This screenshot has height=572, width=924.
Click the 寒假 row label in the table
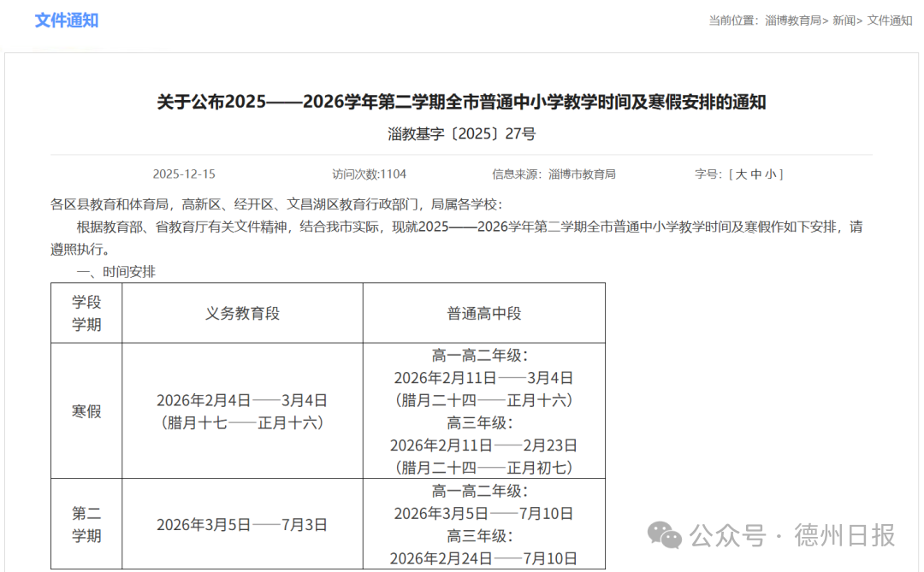click(86, 411)
